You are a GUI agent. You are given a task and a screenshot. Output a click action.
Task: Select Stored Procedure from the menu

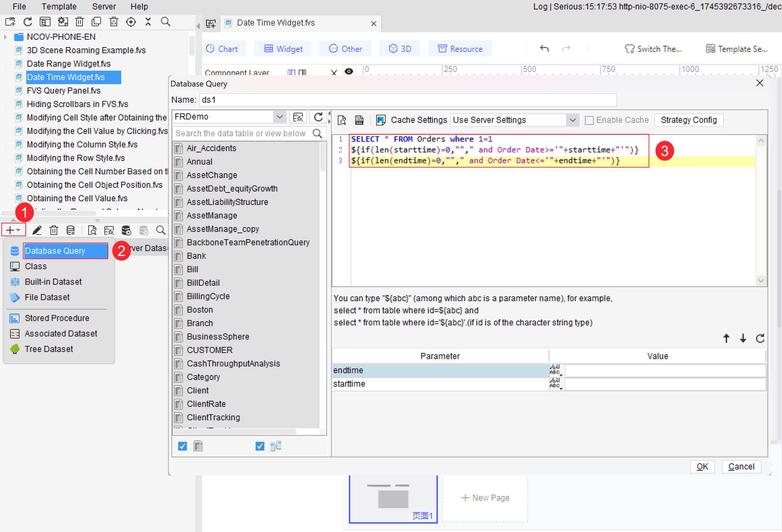[57, 318]
